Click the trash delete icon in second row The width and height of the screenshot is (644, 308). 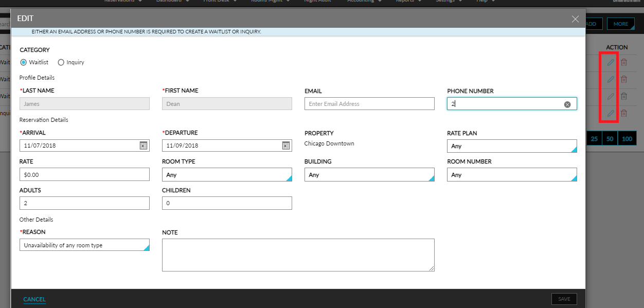click(624, 79)
